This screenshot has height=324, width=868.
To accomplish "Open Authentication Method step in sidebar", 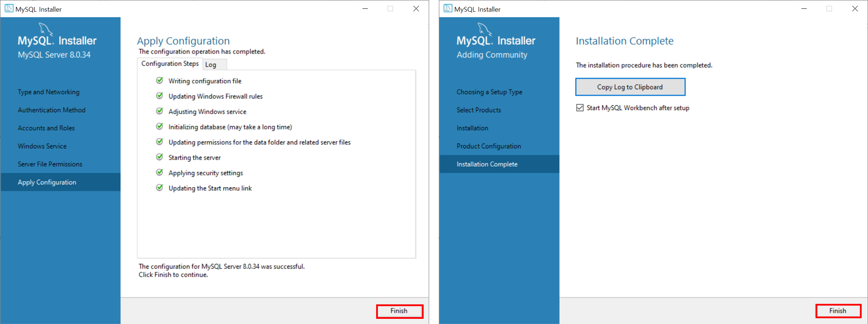I will [x=52, y=110].
